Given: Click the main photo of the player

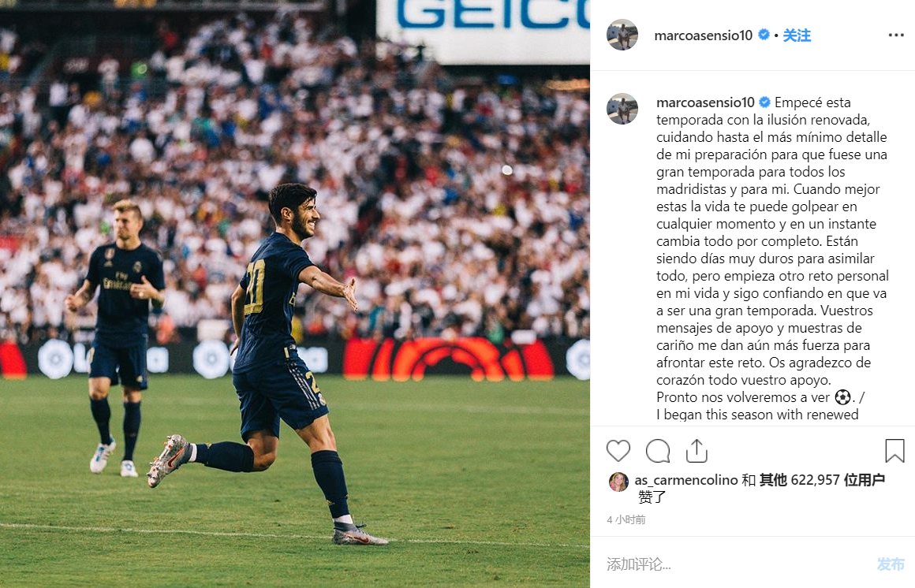Looking at the screenshot, I should pyautogui.click(x=295, y=294).
